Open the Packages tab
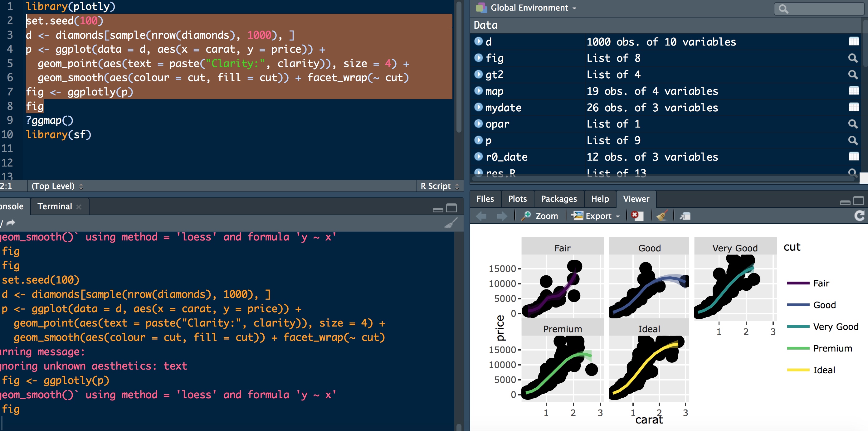Image resolution: width=868 pixels, height=431 pixels. (559, 199)
